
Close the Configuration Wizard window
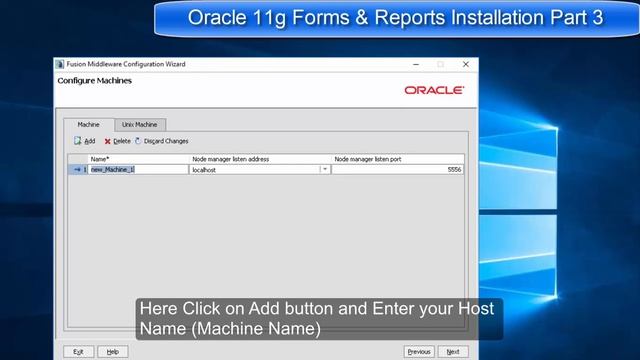coord(466,64)
